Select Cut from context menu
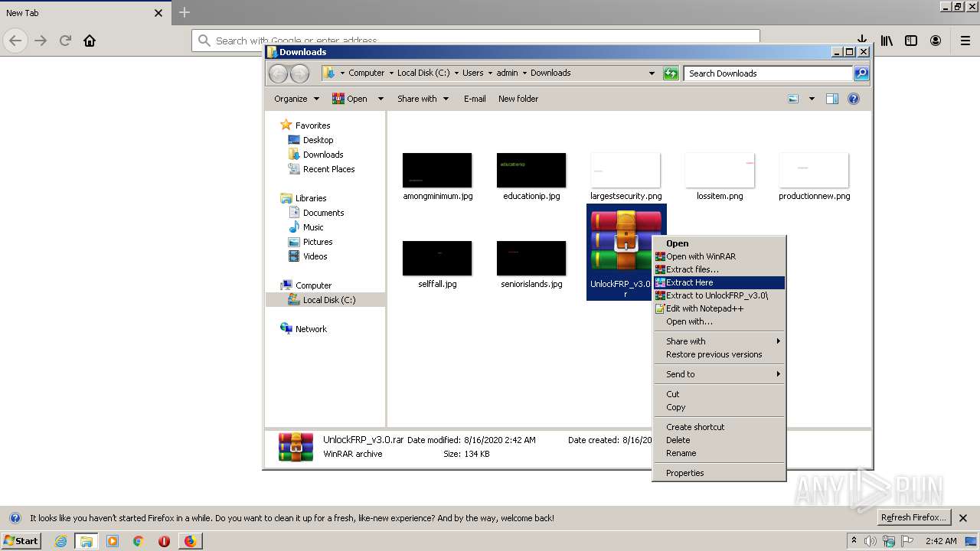Screen dimensions: 980x551 point(718,394)
